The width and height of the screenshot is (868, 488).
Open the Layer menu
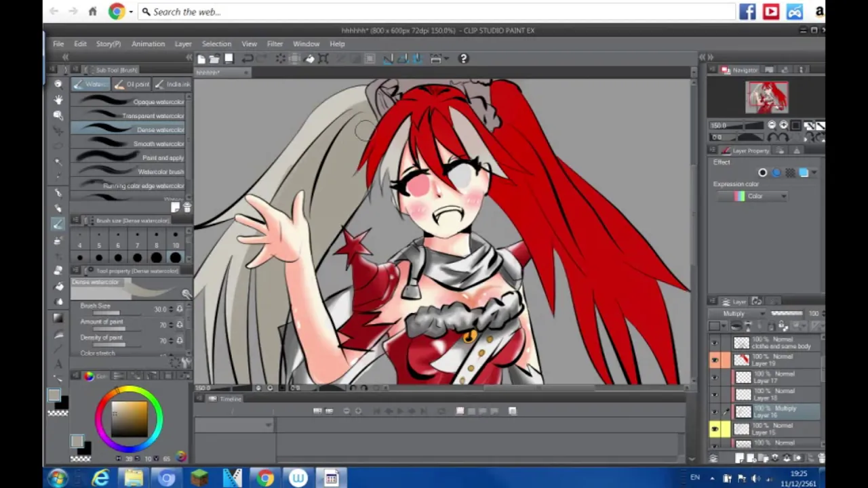point(183,44)
